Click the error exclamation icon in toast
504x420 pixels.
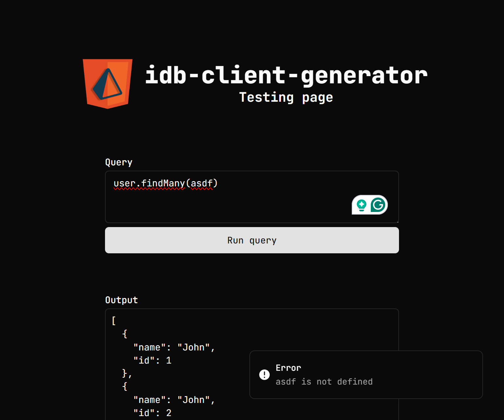[x=264, y=375]
